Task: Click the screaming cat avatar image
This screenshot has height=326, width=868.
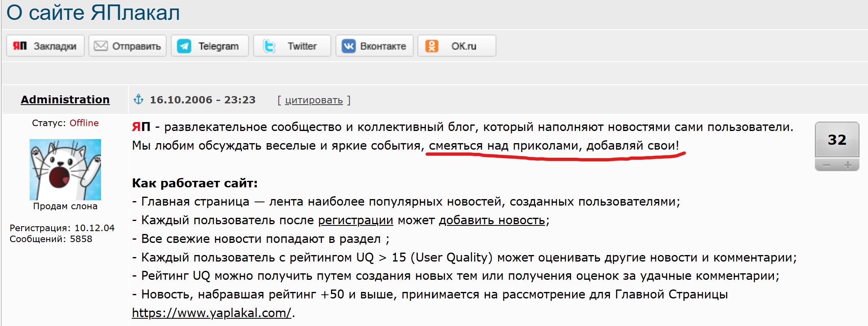Action: click(65, 169)
